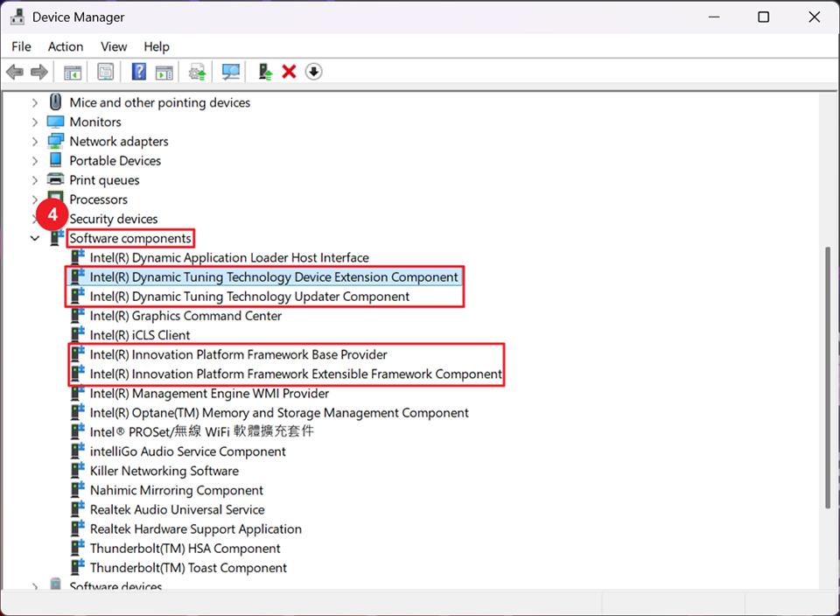This screenshot has height=616, width=840.
Task: Select the Intel PROSet WiFi entry
Action: (x=202, y=431)
